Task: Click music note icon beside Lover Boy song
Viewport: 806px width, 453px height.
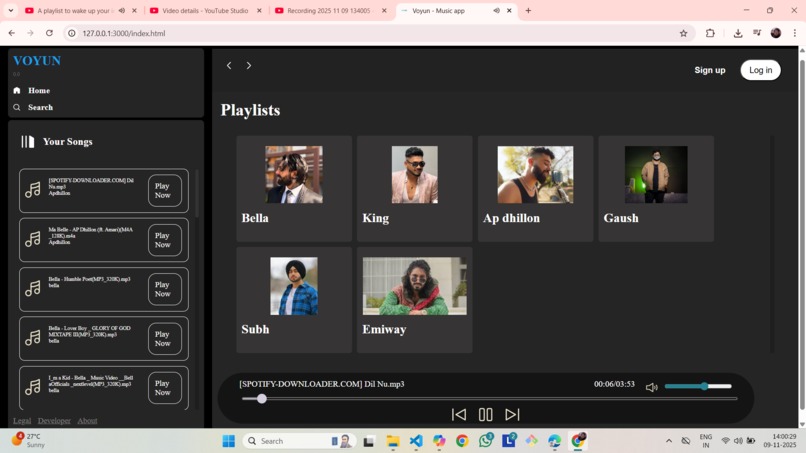Action: 33,338
